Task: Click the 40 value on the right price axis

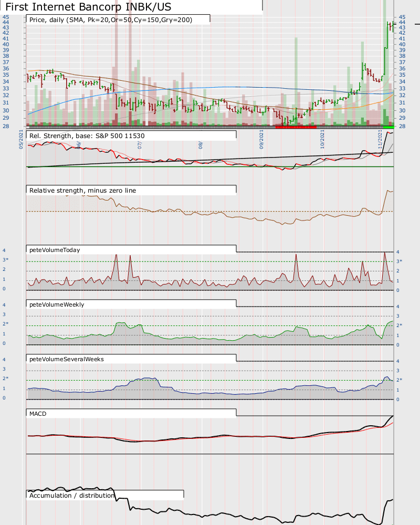Action: (x=402, y=44)
